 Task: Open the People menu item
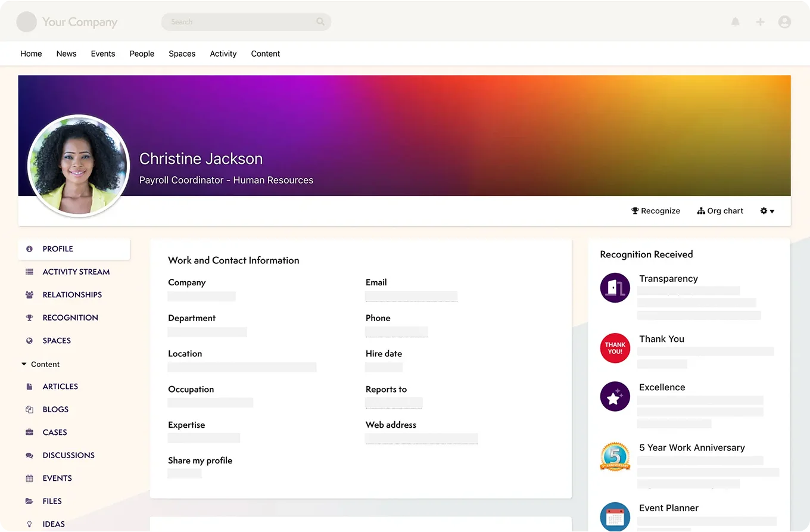pos(142,54)
